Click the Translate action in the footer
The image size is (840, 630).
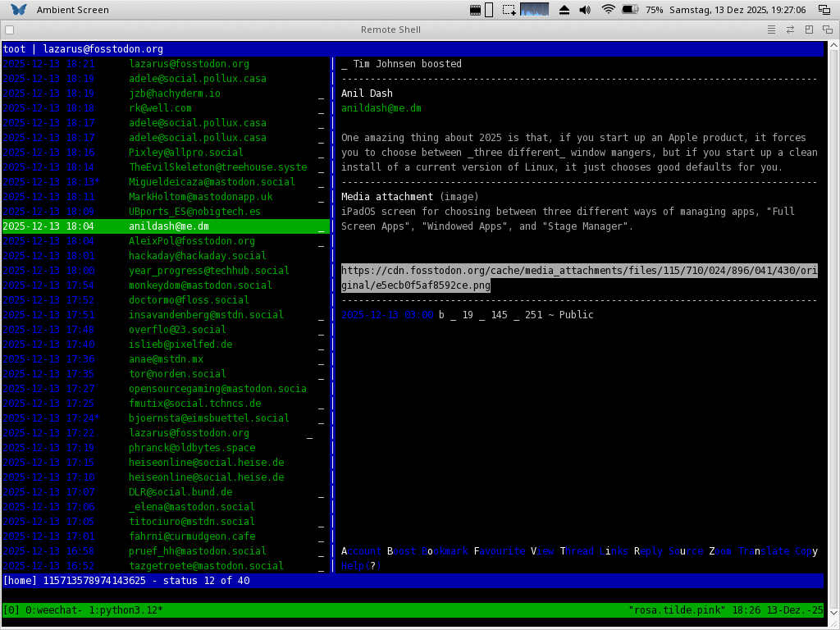click(763, 551)
